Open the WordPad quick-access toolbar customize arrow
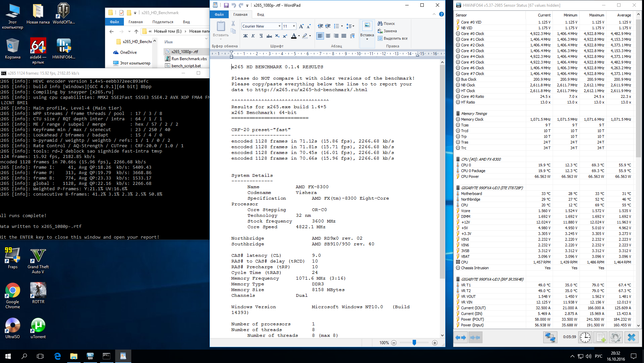Screen dimensions: 644x363 247,5
